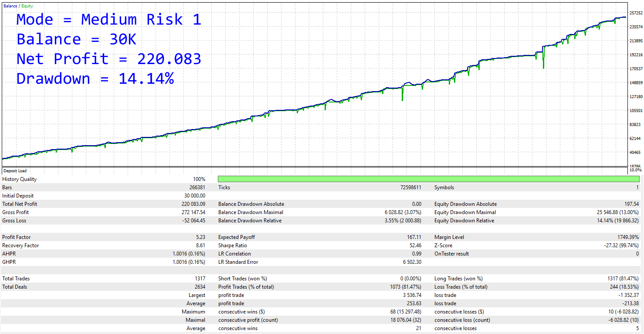
Task: Select the Gross Loss value '-52 064.45'
Action: pos(194,221)
